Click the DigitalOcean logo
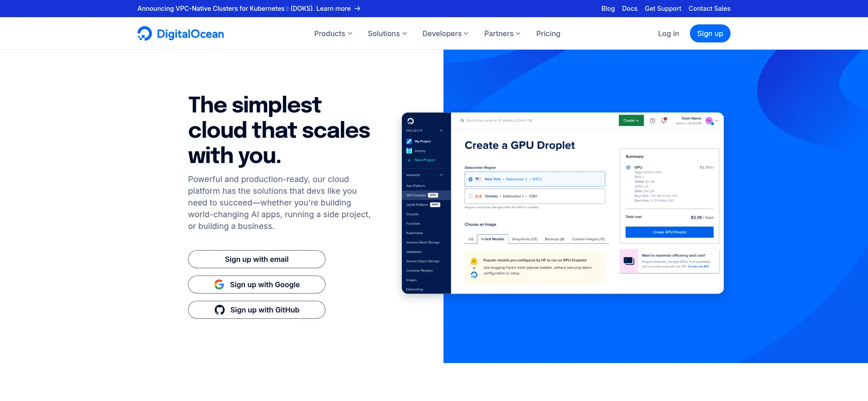Image resolution: width=868 pixels, height=401 pixels. [x=180, y=33]
